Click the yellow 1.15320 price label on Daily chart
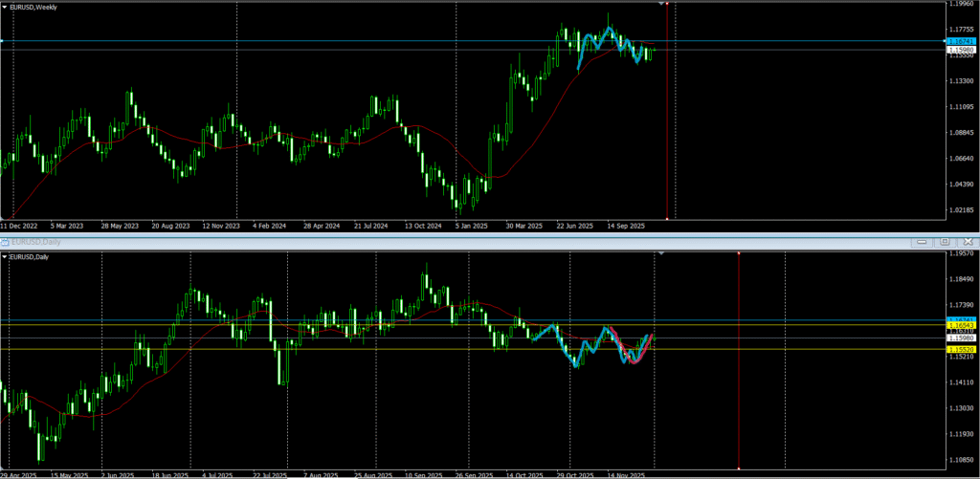This screenshot has width=980, height=479. (x=959, y=350)
